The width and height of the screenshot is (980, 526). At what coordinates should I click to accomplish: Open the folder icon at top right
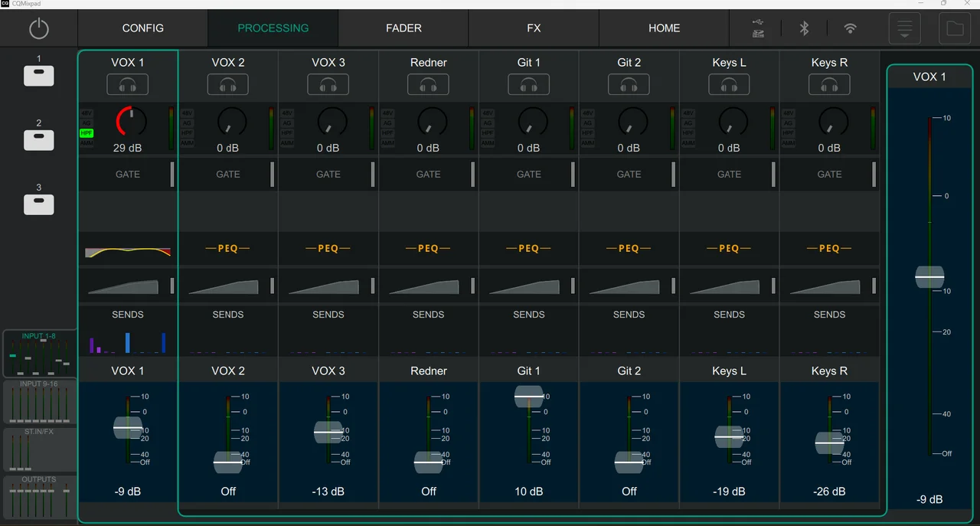click(x=955, y=29)
